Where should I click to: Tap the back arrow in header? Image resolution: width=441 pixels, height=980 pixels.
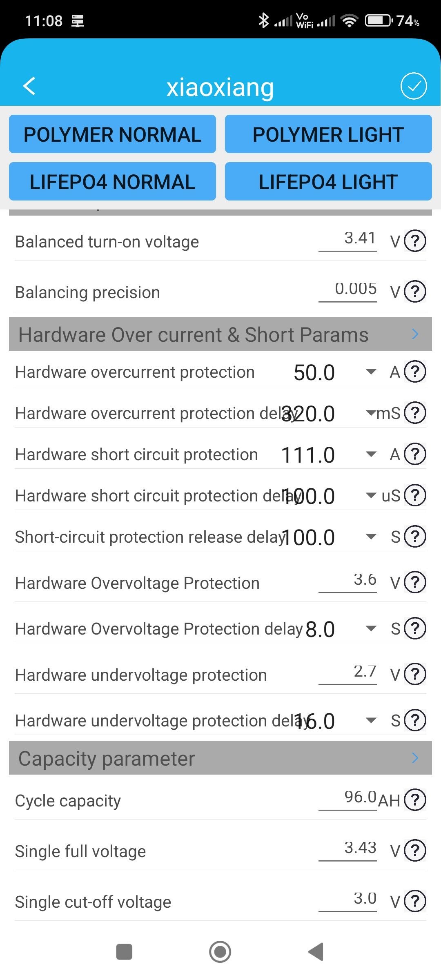(29, 86)
